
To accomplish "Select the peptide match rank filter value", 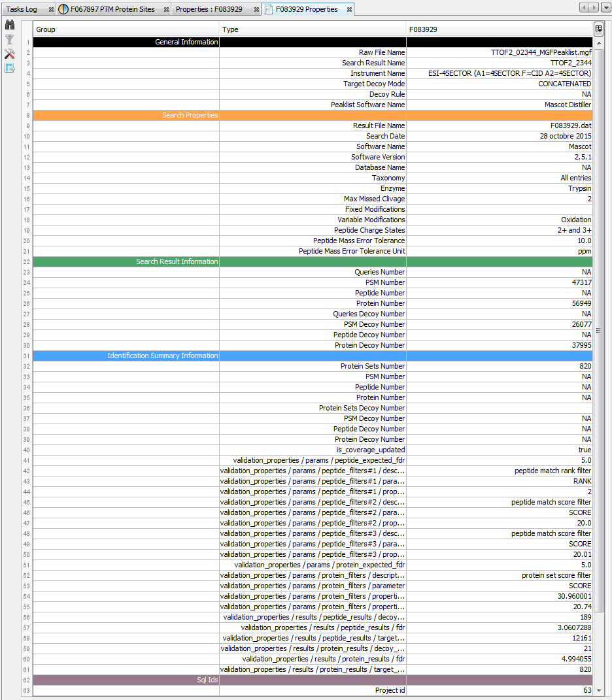I will tap(500, 471).
